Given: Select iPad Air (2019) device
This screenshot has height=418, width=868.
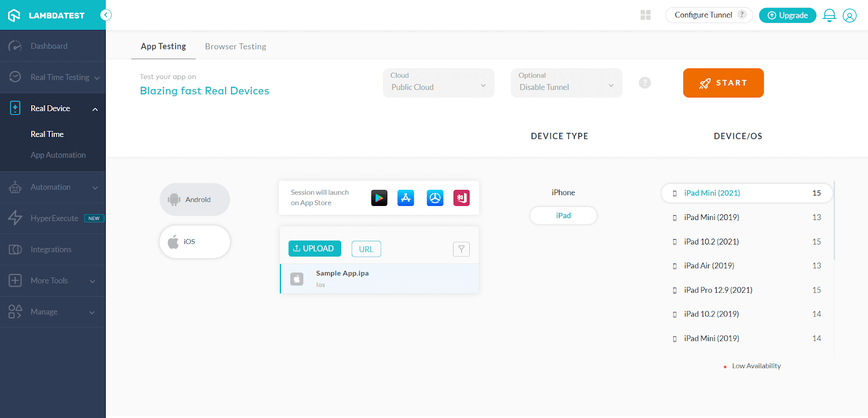Looking at the screenshot, I should click(746, 266).
